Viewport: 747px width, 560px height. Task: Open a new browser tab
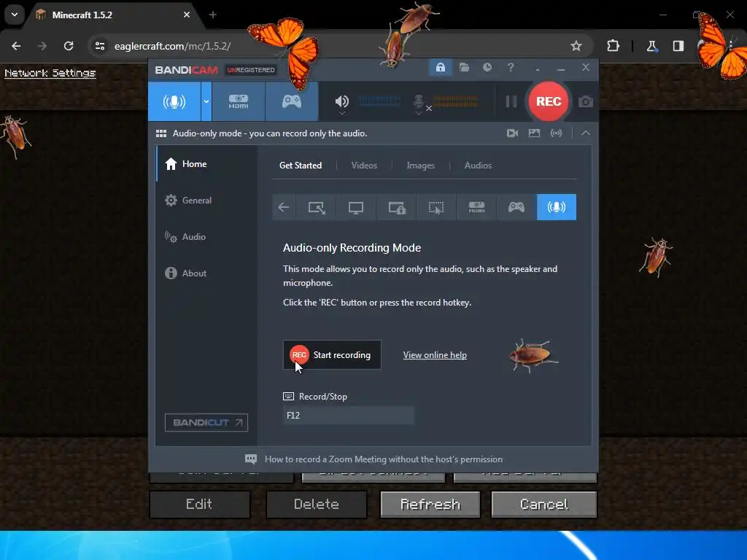212,15
